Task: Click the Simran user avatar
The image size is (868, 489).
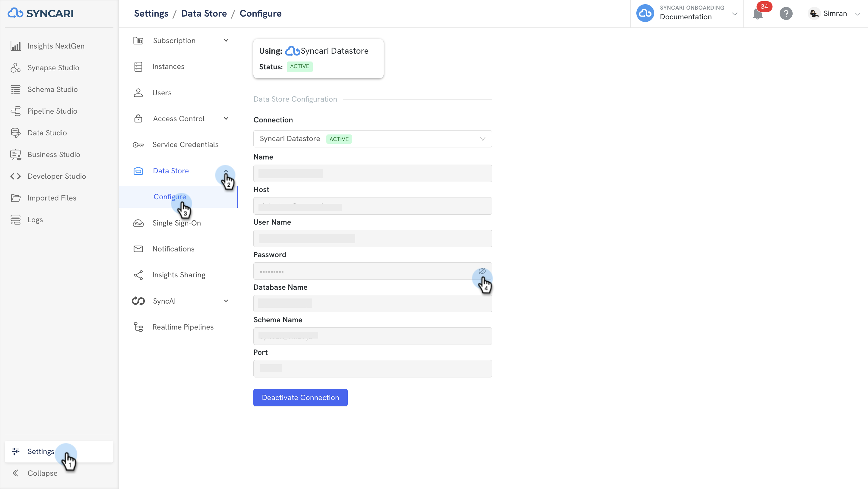Action: [x=814, y=14]
